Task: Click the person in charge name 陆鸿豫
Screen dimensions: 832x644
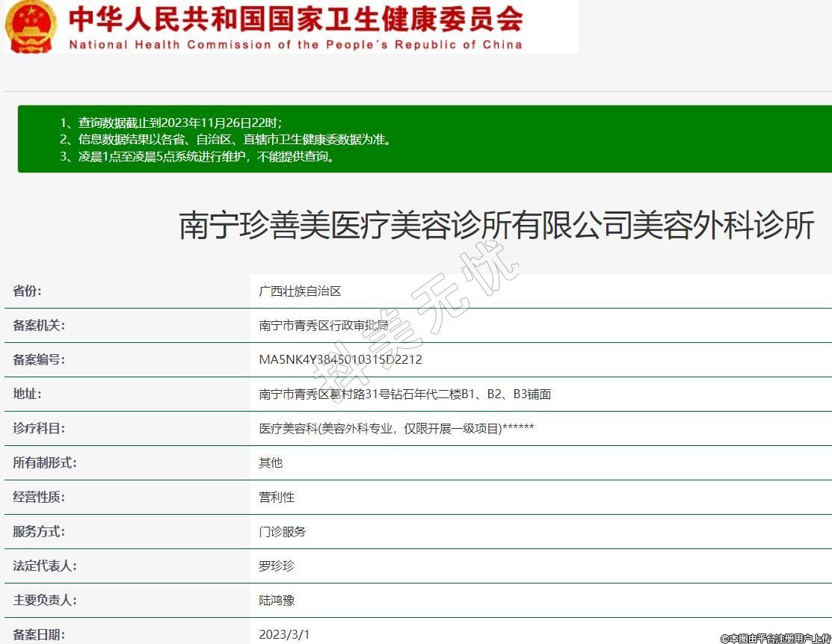Action: (x=277, y=600)
